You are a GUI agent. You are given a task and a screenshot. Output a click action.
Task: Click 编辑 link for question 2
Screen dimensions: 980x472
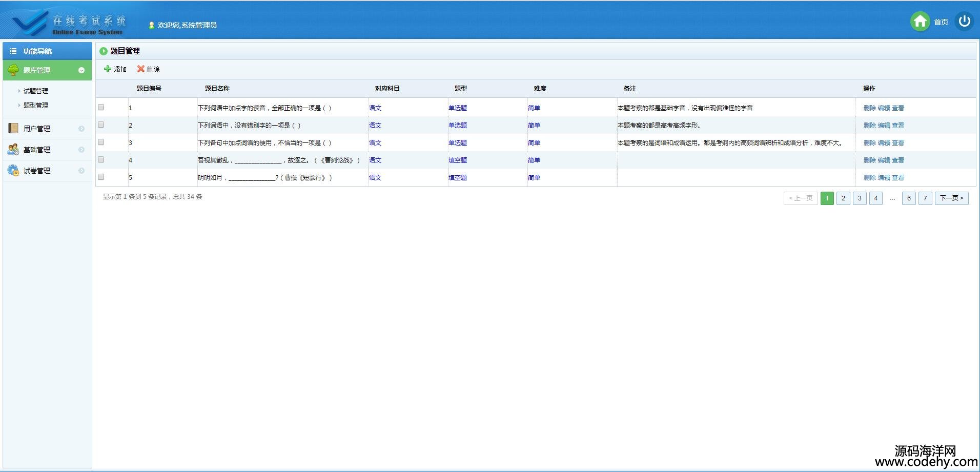point(884,125)
